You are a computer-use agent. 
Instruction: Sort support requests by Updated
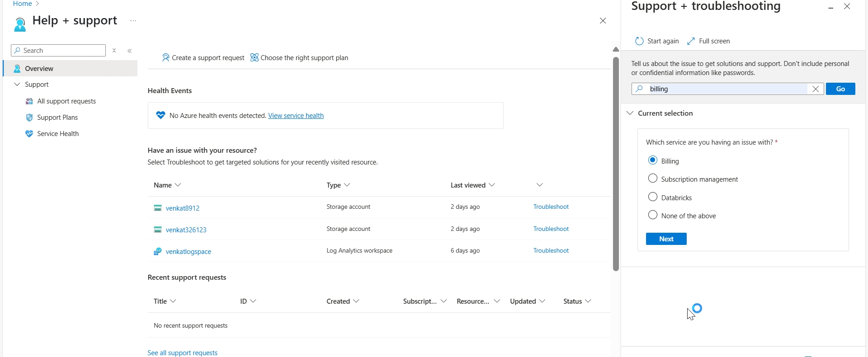coord(528,301)
